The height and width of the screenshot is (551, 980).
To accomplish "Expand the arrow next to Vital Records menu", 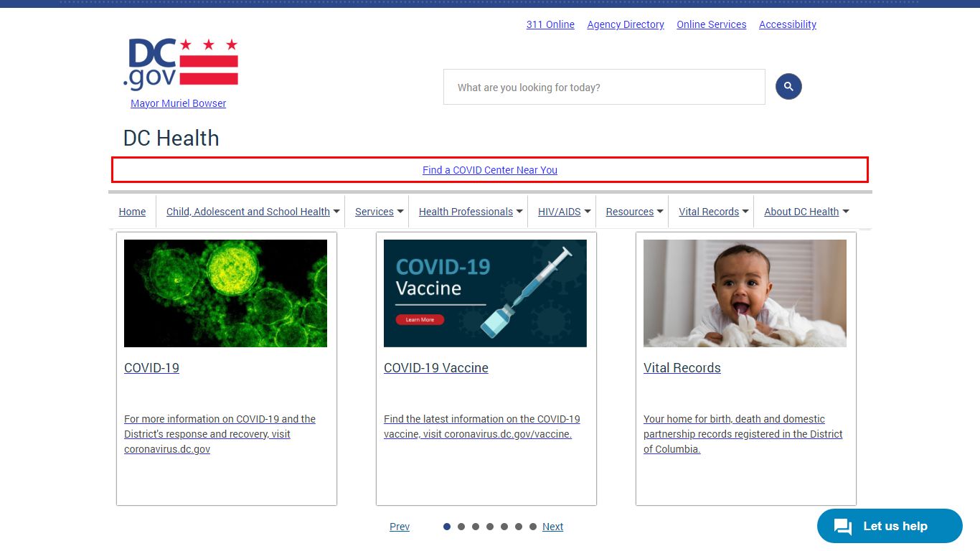I will point(745,212).
